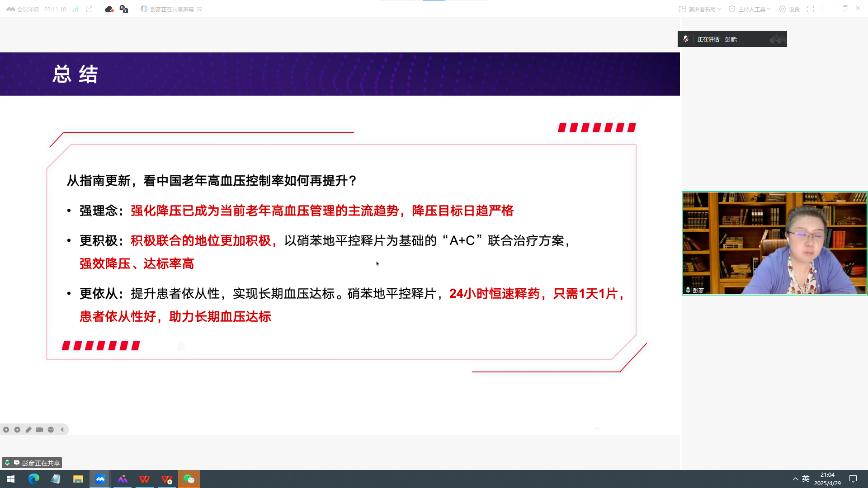Open 设置 settings
The image size is (868, 488).
click(x=789, y=9)
